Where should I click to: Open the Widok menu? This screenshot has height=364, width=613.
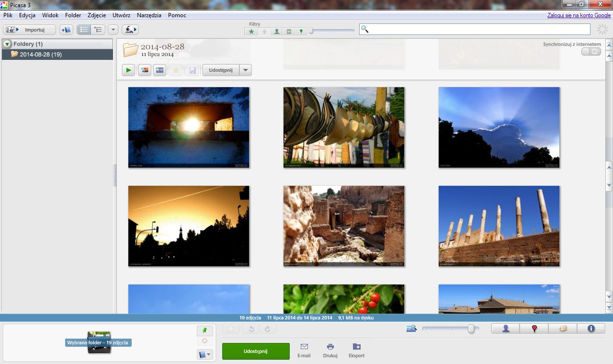[x=50, y=15]
